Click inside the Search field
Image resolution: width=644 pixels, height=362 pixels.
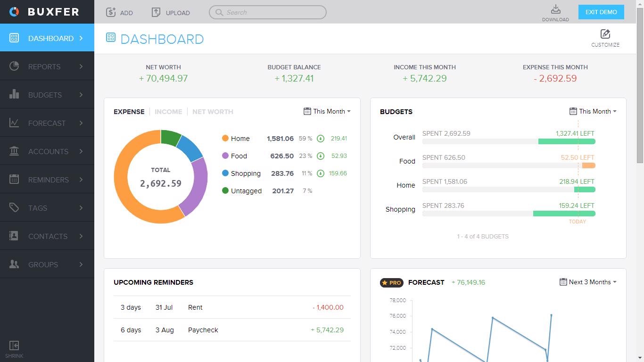[x=267, y=12]
